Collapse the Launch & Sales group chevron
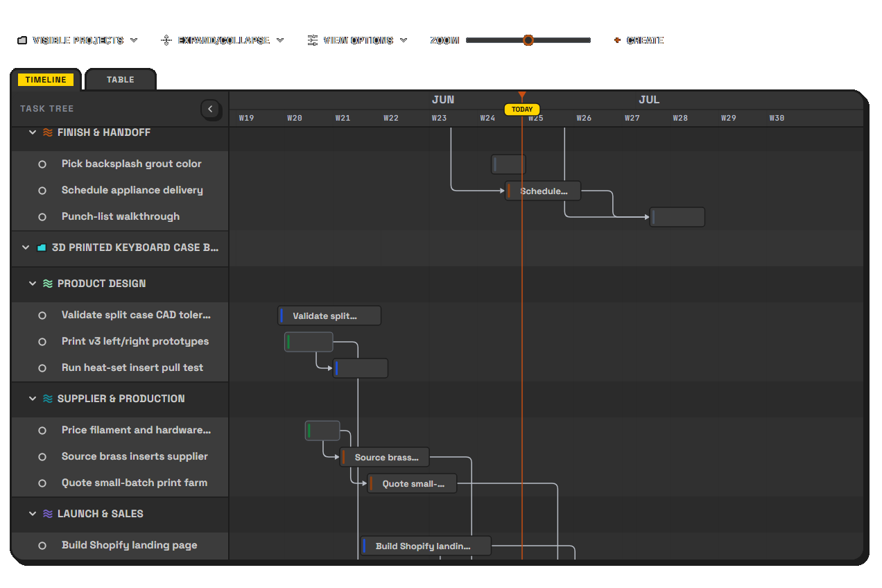The height and width of the screenshot is (588, 882). coord(33,514)
